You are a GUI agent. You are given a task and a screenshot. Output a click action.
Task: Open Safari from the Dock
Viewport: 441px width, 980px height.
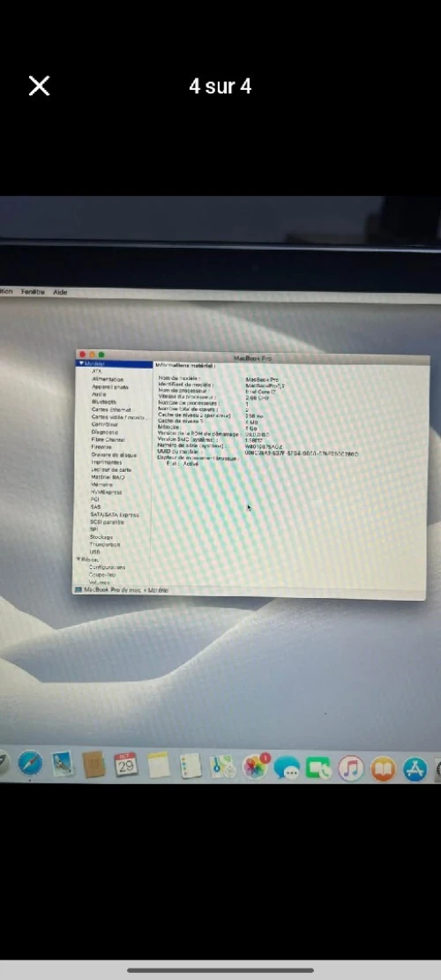30,764
